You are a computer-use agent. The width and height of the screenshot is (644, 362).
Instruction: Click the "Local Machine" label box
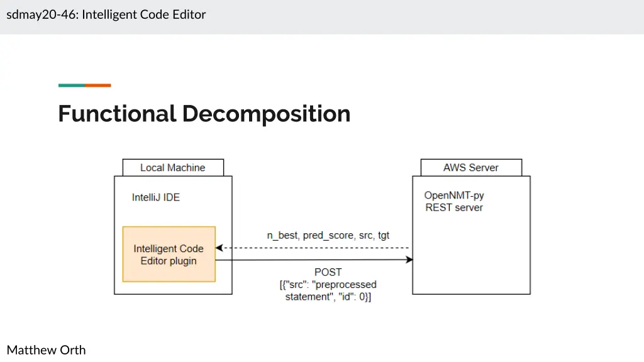click(x=172, y=168)
